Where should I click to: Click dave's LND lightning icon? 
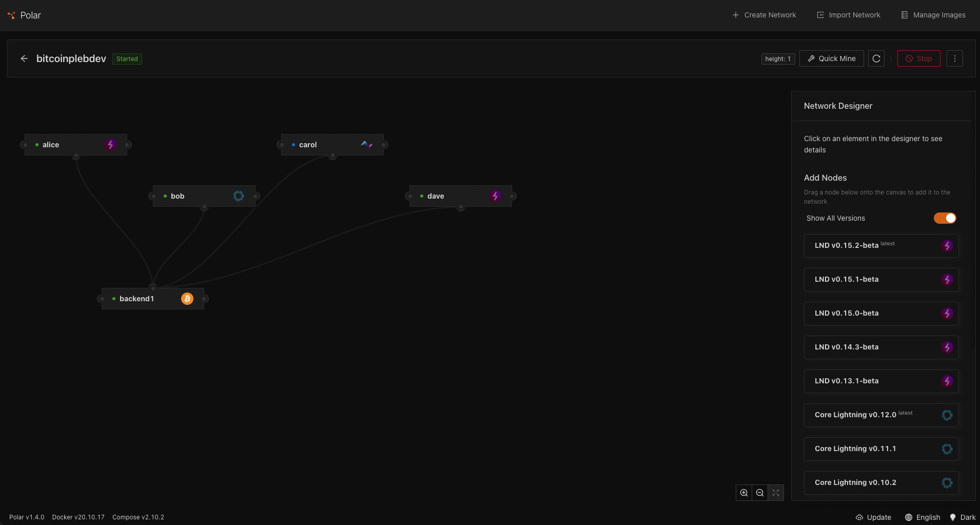[495, 196]
